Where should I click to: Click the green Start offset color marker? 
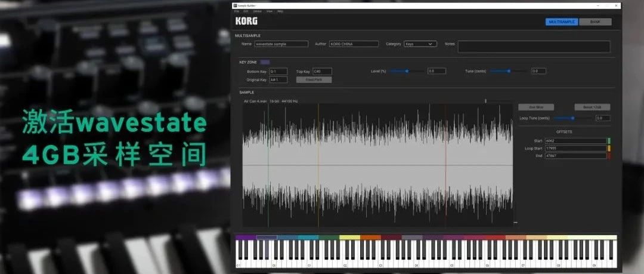click(609, 141)
